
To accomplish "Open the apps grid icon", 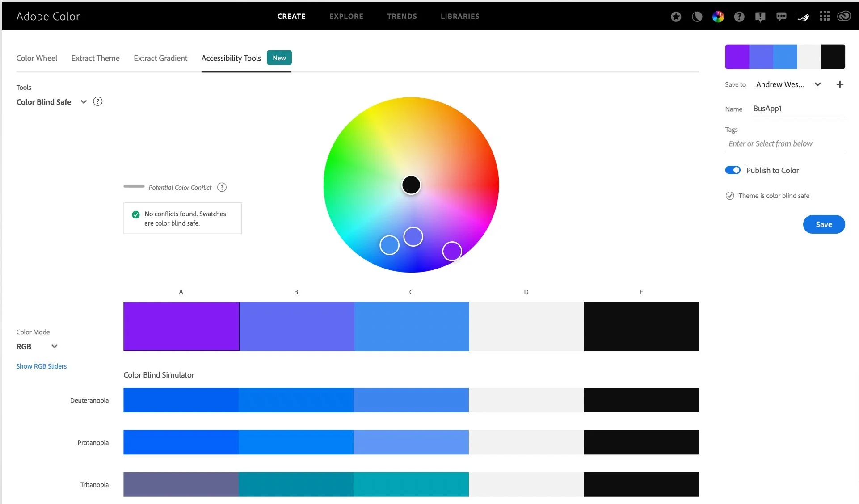I will tap(825, 17).
